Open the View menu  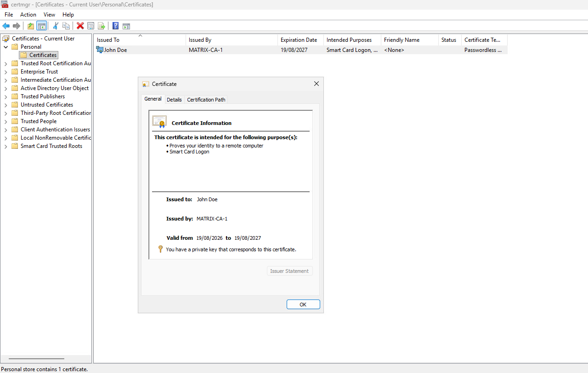pos(49,15)
